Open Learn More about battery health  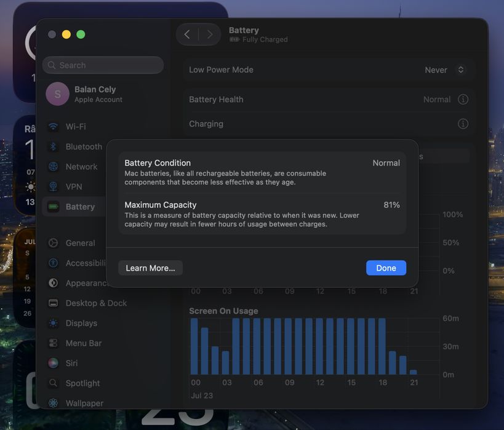click(x=150, y=268)
